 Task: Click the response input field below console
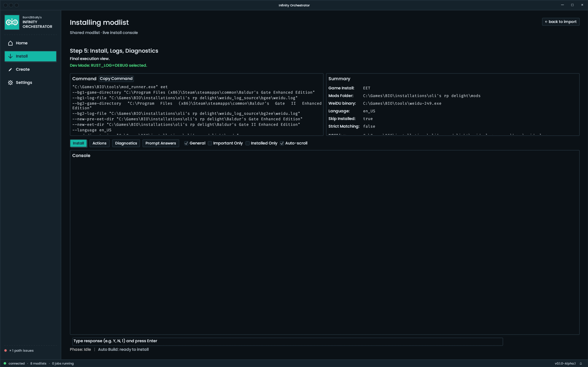[x=287, y=341]
